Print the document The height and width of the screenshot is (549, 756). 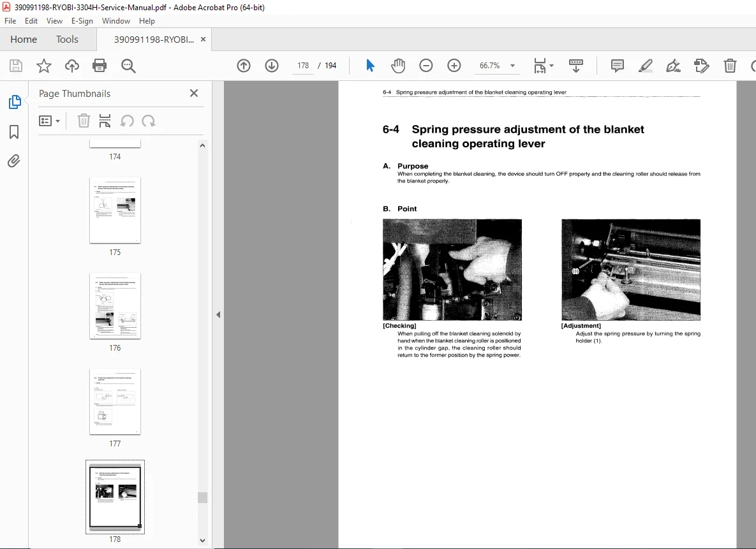point(100,66)
